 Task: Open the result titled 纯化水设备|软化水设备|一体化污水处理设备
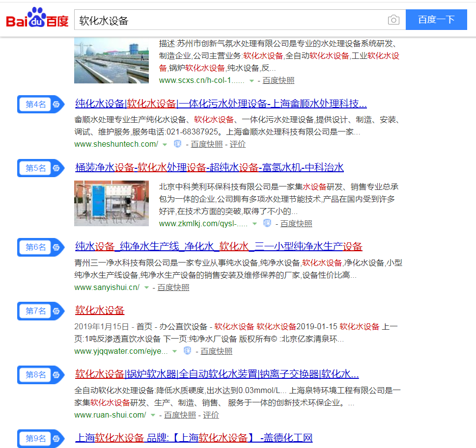tap(221, 104)
